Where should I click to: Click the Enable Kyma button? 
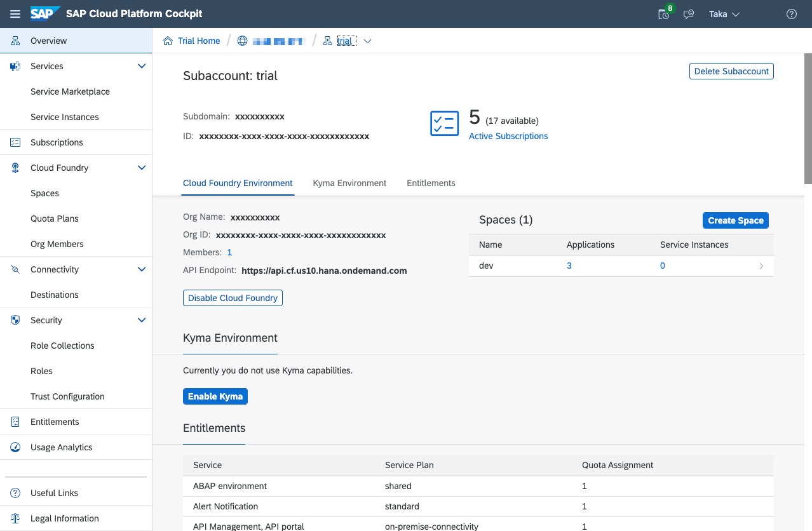click(x=215, y=396)
